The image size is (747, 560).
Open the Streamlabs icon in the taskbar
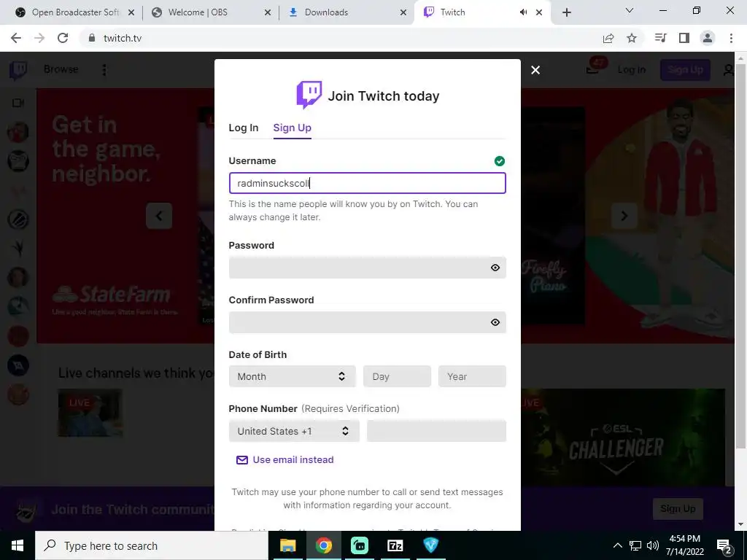coord(360,545)
